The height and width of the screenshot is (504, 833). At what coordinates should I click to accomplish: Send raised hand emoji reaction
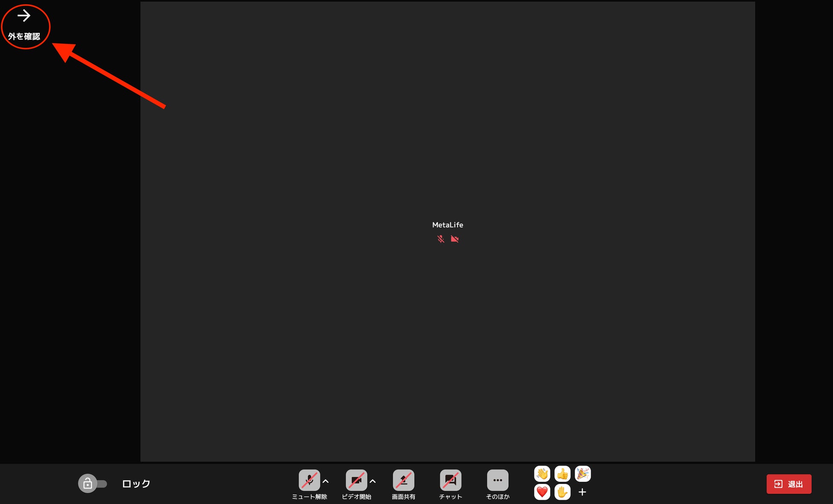tap(562, 492)
